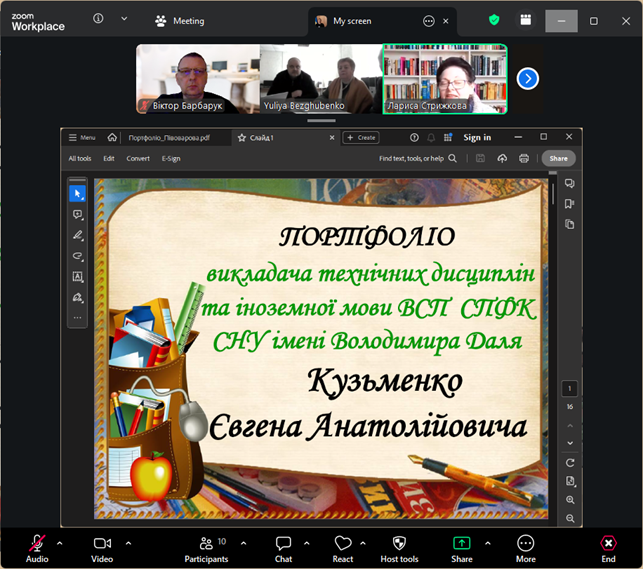Image resolution: width=643 pixels, height=569 pixels.
Task: Click the Share button in Acrobat
Action: [x=559, y=158]
